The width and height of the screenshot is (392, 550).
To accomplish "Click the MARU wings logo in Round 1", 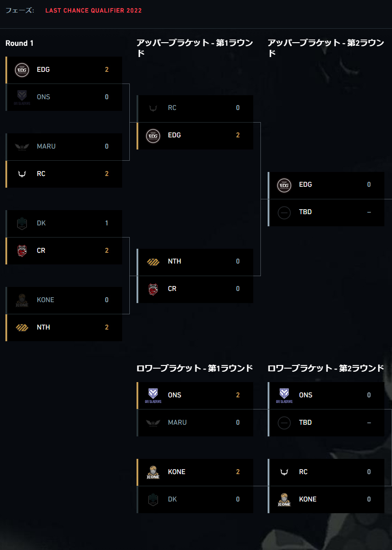I will [22, 146].
